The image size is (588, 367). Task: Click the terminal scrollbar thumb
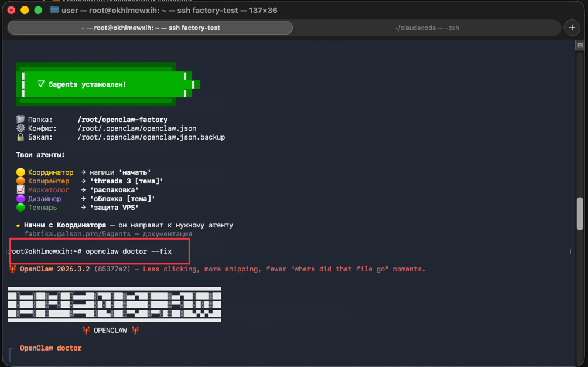pos(580,213)
